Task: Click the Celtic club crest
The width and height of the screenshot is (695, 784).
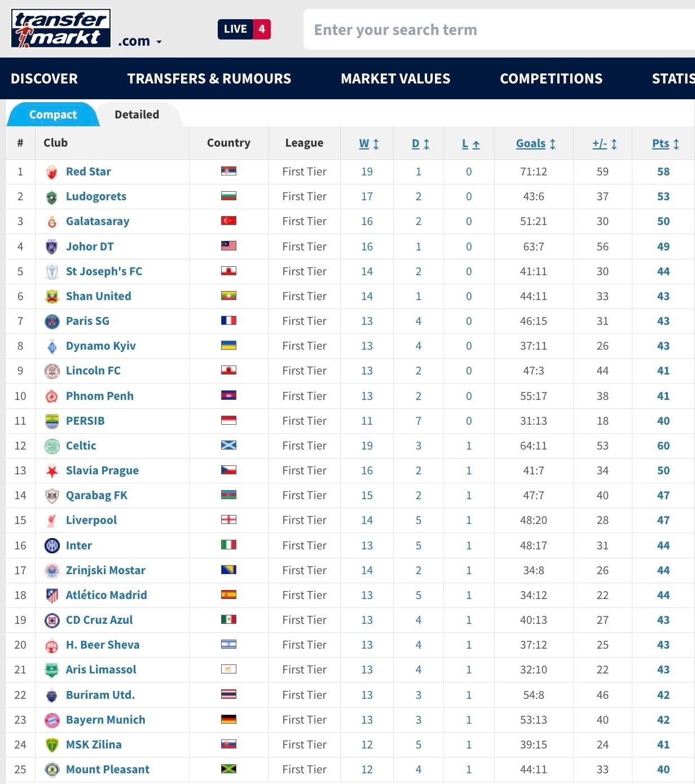Action: [52, 446]
